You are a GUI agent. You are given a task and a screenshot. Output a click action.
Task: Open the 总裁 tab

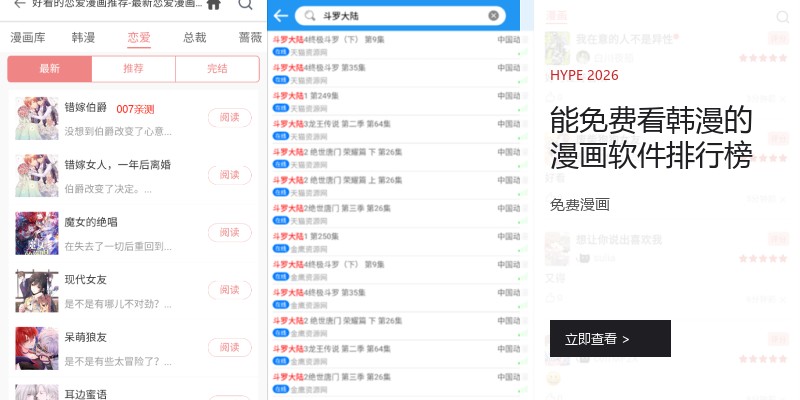[x=195, y=37]
